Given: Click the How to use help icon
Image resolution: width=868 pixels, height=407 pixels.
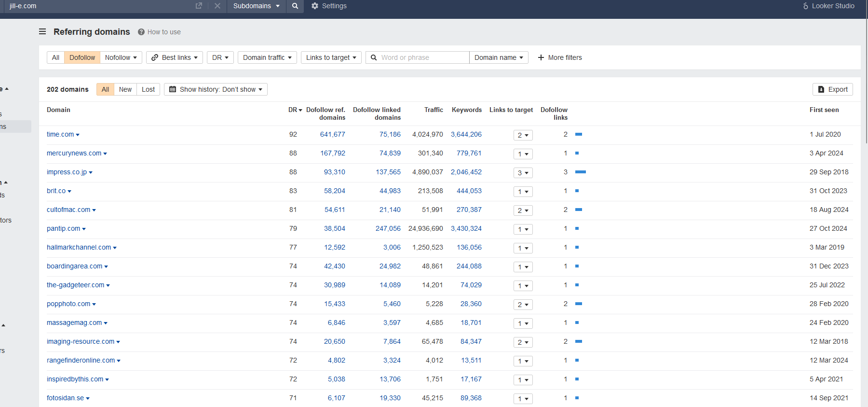Looking at the screenshot, I should point(141,32).
